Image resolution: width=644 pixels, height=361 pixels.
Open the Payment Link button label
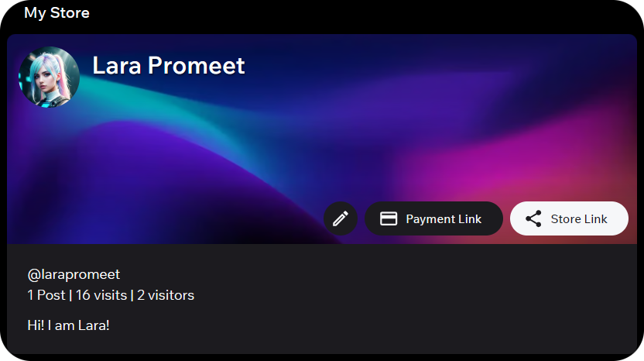click(444, 219)
